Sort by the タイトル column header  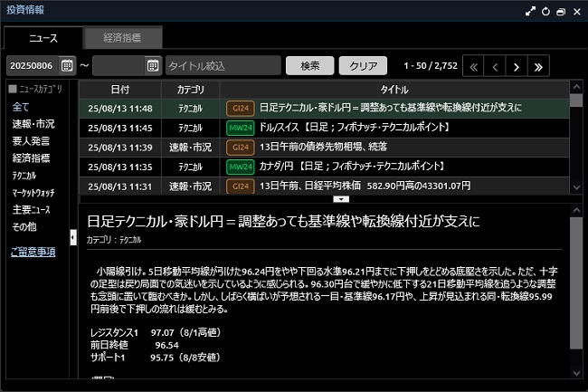(x=394, y=90)
